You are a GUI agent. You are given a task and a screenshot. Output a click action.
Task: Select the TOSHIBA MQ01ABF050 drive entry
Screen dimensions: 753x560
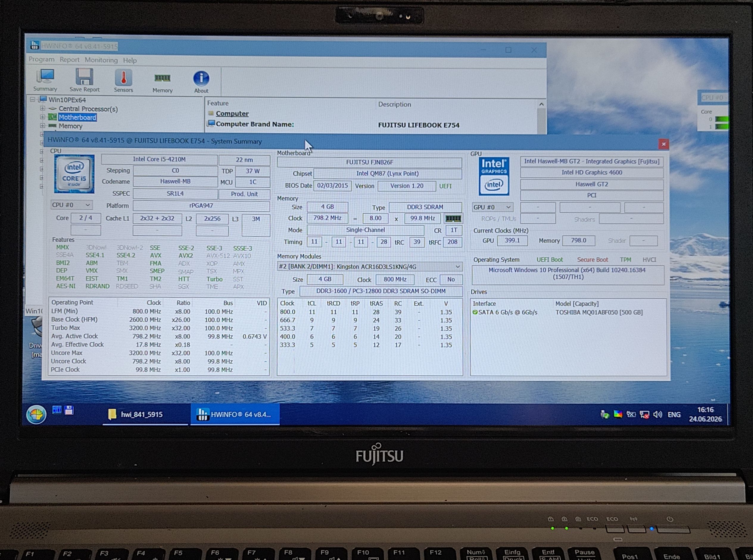click(x=599, y=312)
